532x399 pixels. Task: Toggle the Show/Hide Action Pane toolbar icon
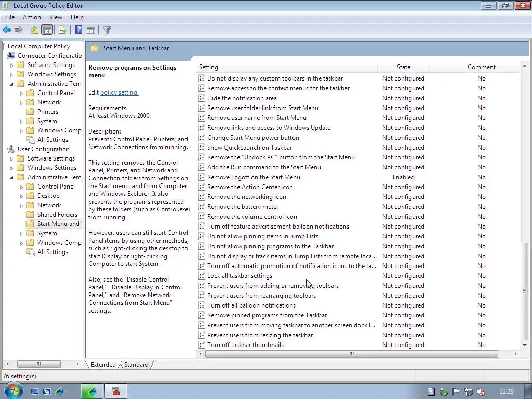click(91, 30)
